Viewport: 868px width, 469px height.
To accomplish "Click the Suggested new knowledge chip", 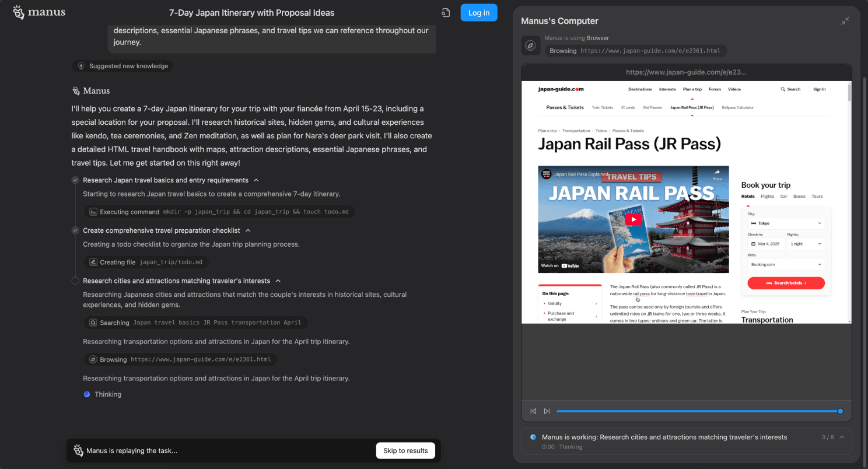I will [123, 66].
